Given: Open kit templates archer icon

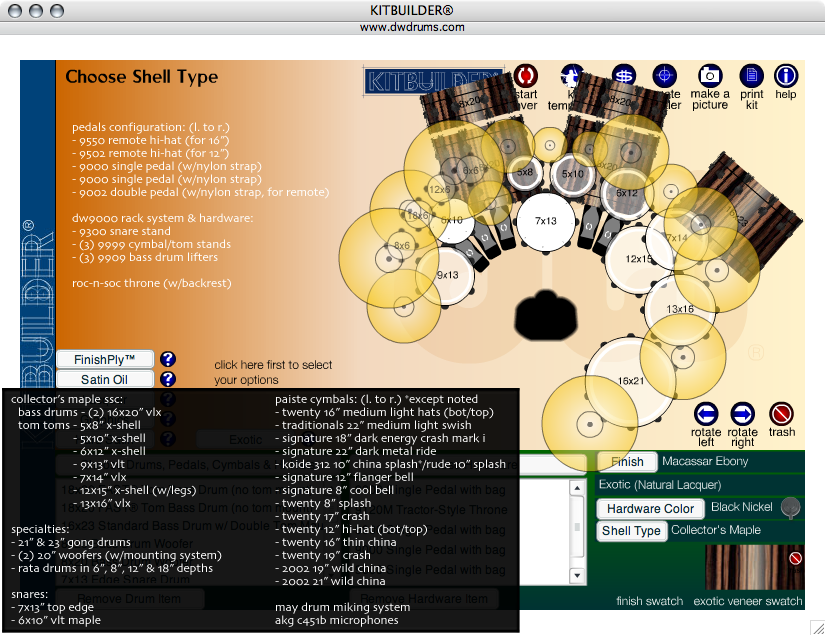Looking at the screenshot, I should [x=571, y=76].
